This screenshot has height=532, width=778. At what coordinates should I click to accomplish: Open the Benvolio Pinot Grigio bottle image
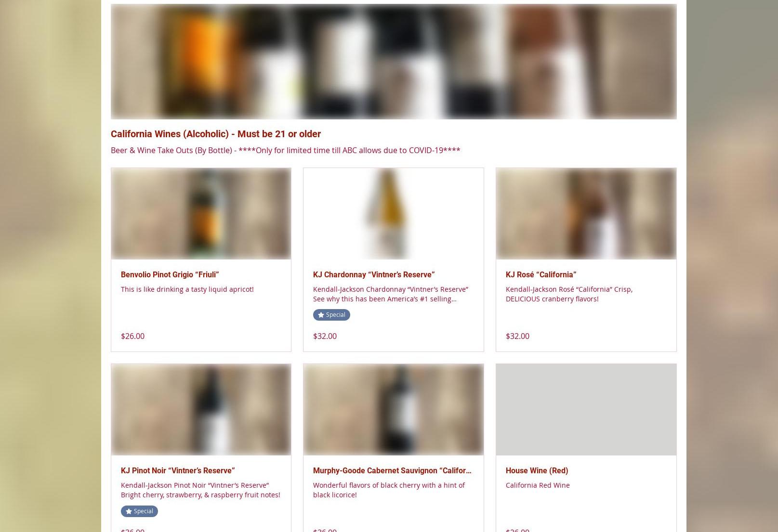201,214
